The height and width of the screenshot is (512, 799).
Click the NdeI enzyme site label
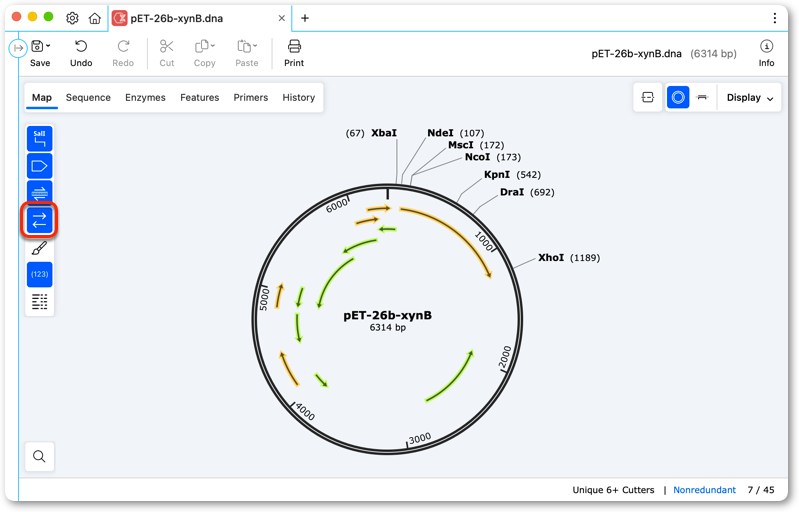[440, 133]
